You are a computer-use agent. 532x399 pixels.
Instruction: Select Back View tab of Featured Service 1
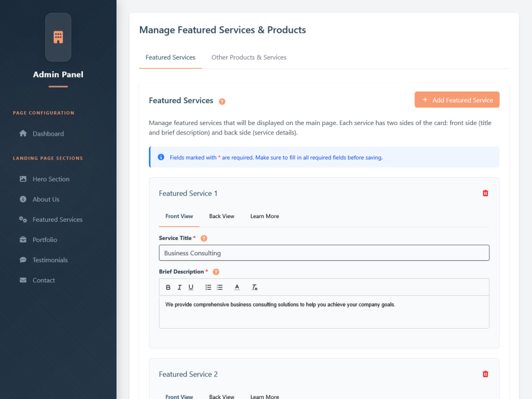(x=221, y=217)
